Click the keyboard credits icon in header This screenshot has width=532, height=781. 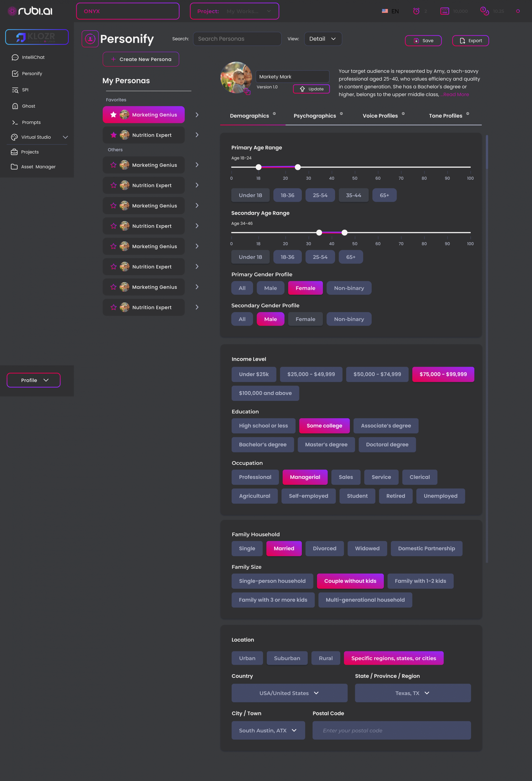click(444, 11)
